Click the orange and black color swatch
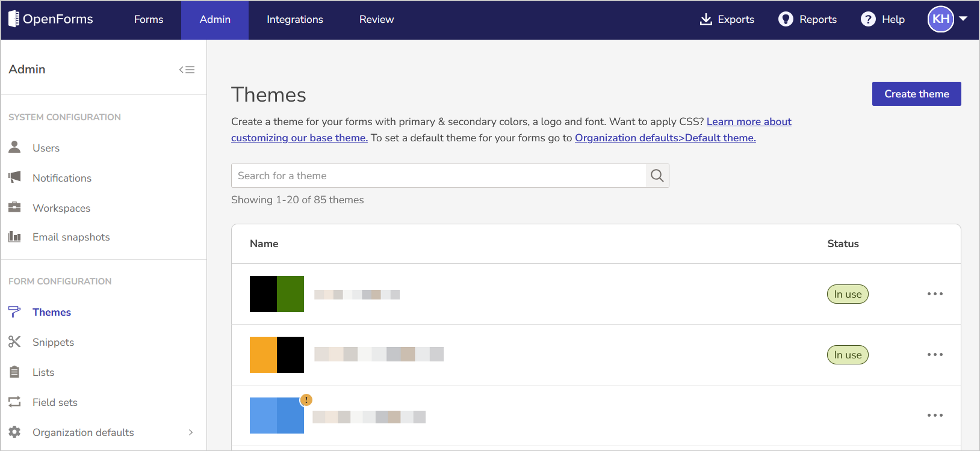The width and height of the screenshot is (980, 451). (x=277, y=355)
